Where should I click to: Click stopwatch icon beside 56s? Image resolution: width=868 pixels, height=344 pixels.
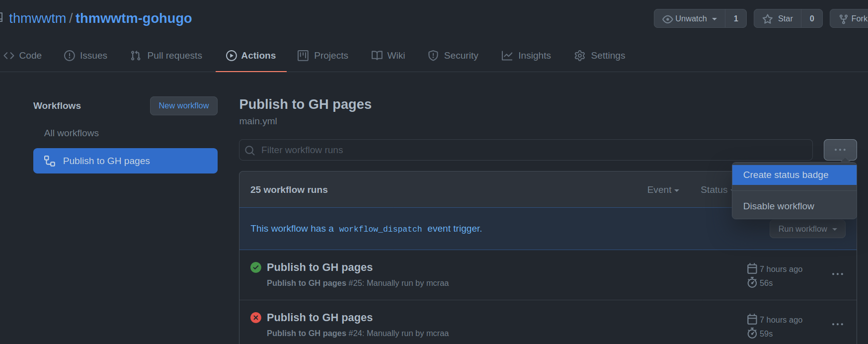point(752,283)
